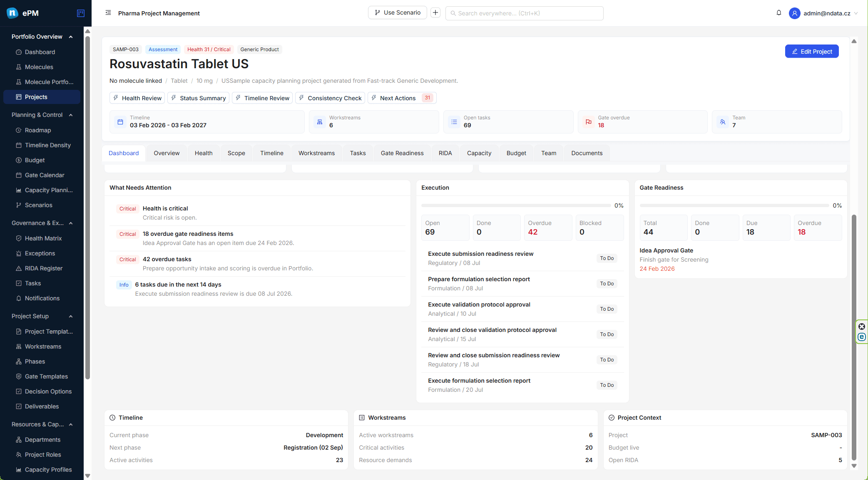Click the Notifications bell icon in sidebar

(19, 298)
